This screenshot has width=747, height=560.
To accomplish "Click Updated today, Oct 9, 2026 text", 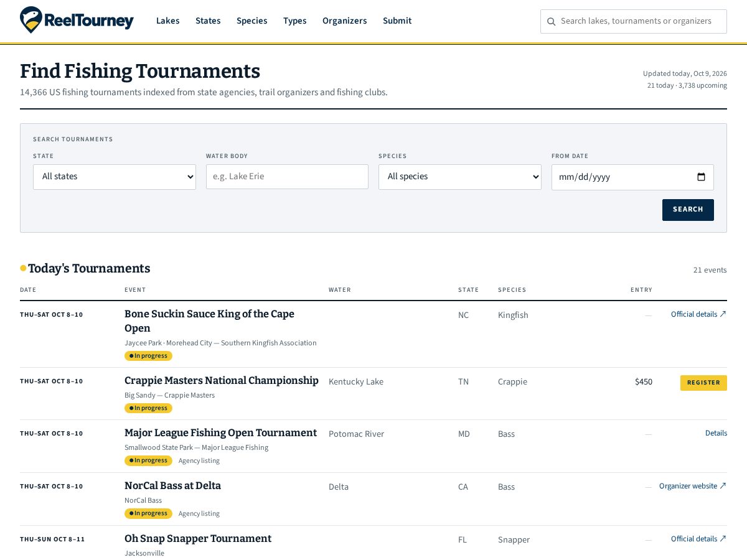I will (685, 73).
